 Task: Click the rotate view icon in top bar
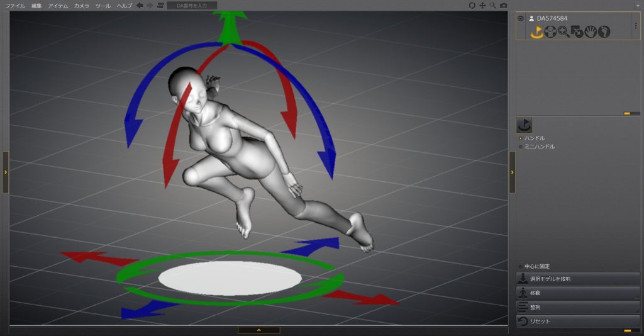(x=472, y=6)
